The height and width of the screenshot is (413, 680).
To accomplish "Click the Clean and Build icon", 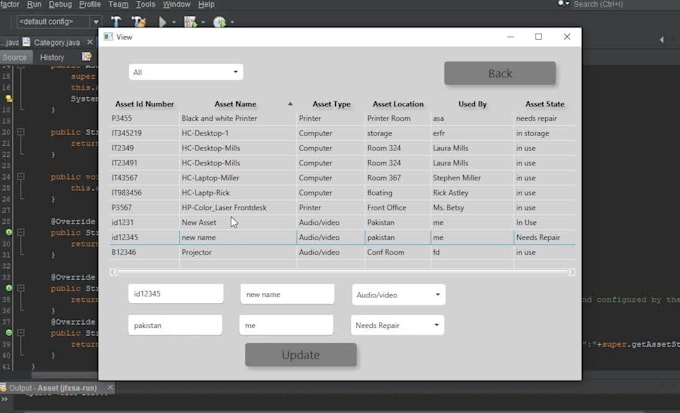I will [138, 21].
